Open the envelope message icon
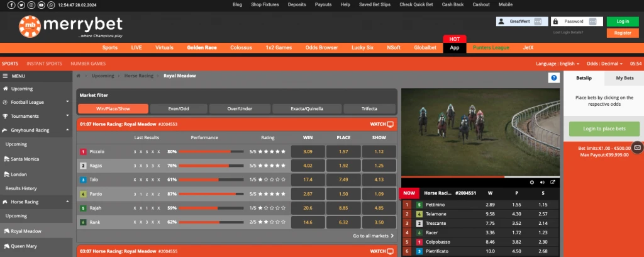 [637, 147]
